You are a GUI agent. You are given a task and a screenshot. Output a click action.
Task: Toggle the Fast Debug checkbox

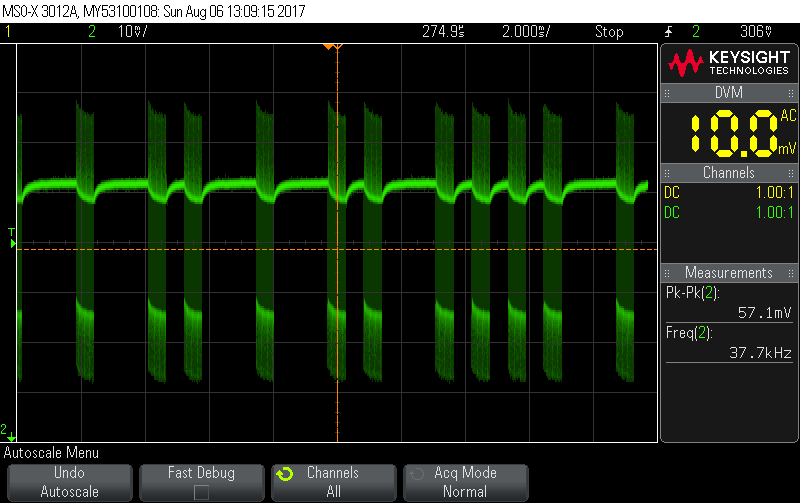click(201, 492)
